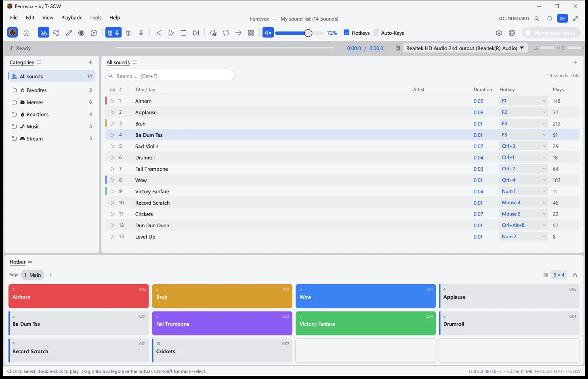
Task: Open the Ctrl+3 hotkey dropdown for Sad Violin
Action: point(523,146)
